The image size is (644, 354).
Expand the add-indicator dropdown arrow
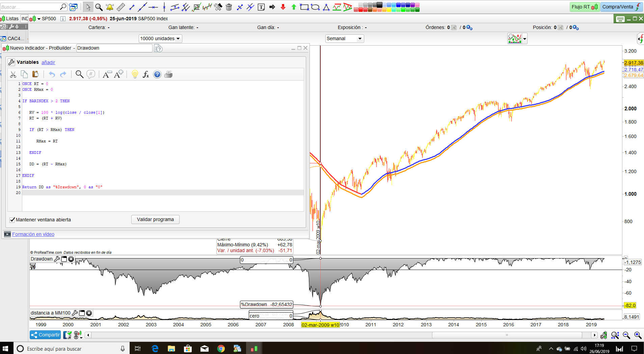[525, 39]
